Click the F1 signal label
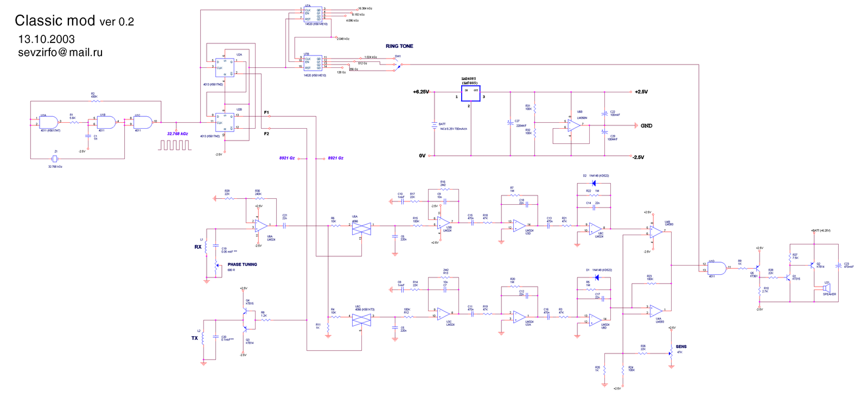This screenshot has width=868, height=404. (266, 112)
